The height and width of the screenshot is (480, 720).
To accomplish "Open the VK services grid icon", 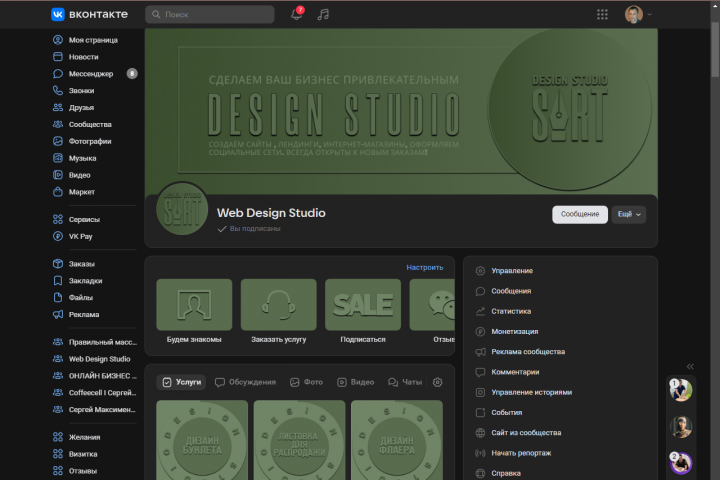I will tap(602, 14).
